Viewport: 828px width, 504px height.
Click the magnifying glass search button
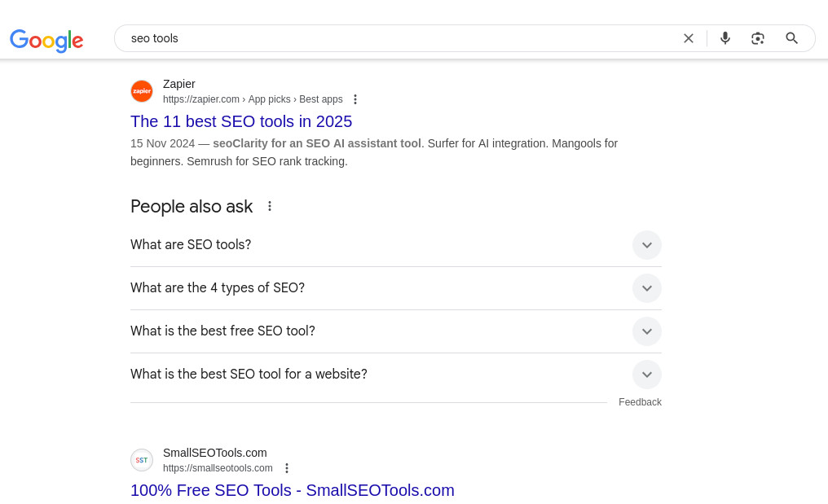791,38
